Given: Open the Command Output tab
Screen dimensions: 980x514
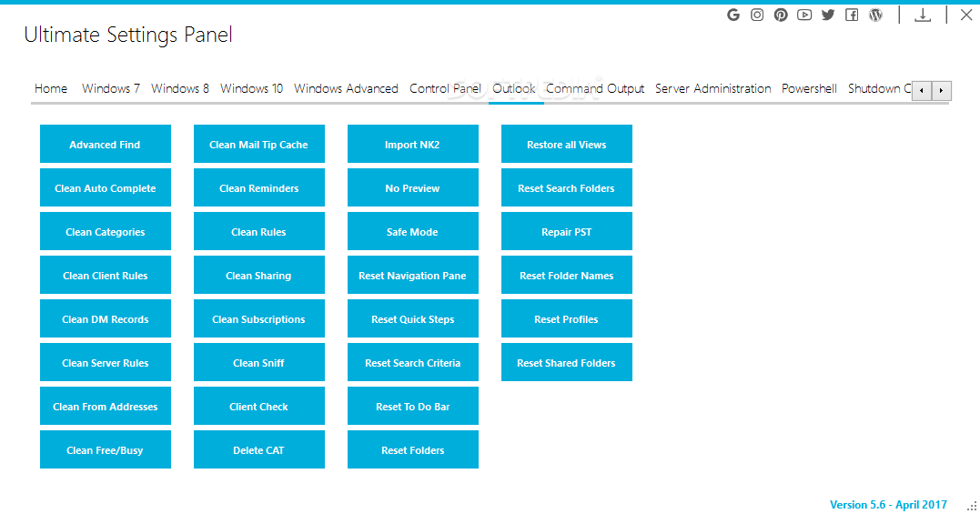Looking at the screenshot, I should coord(595,88).
